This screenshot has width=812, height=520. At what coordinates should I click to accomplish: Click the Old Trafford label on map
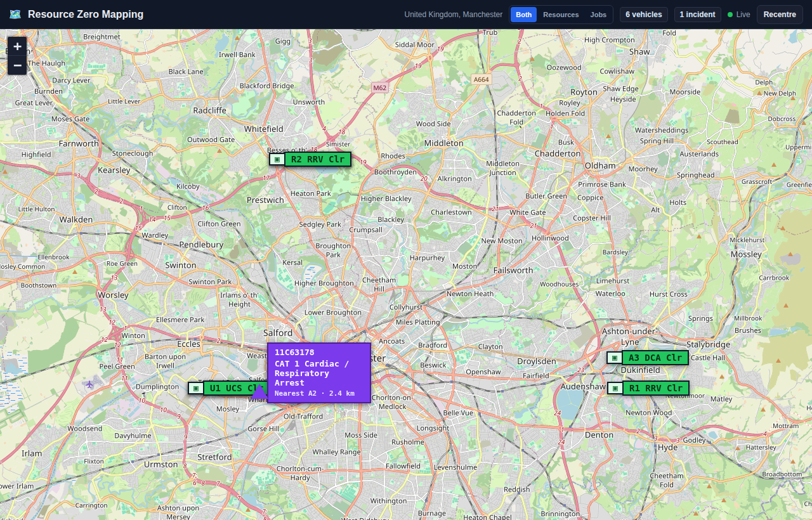[303, 417]
